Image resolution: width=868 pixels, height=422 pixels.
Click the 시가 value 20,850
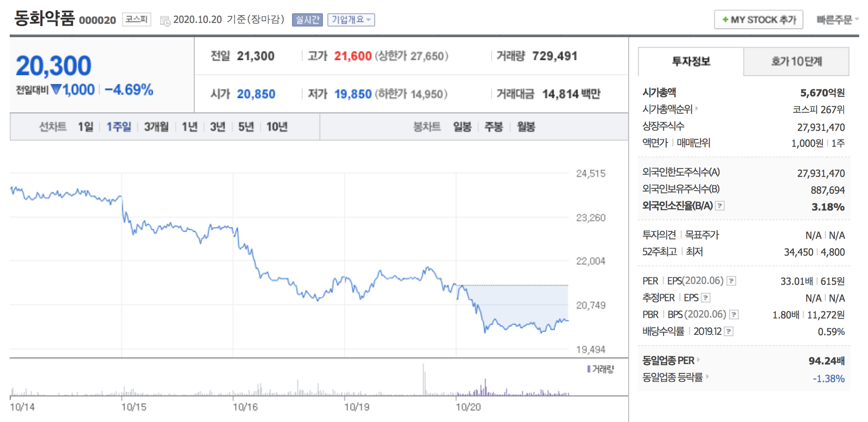tap(256, 94)
